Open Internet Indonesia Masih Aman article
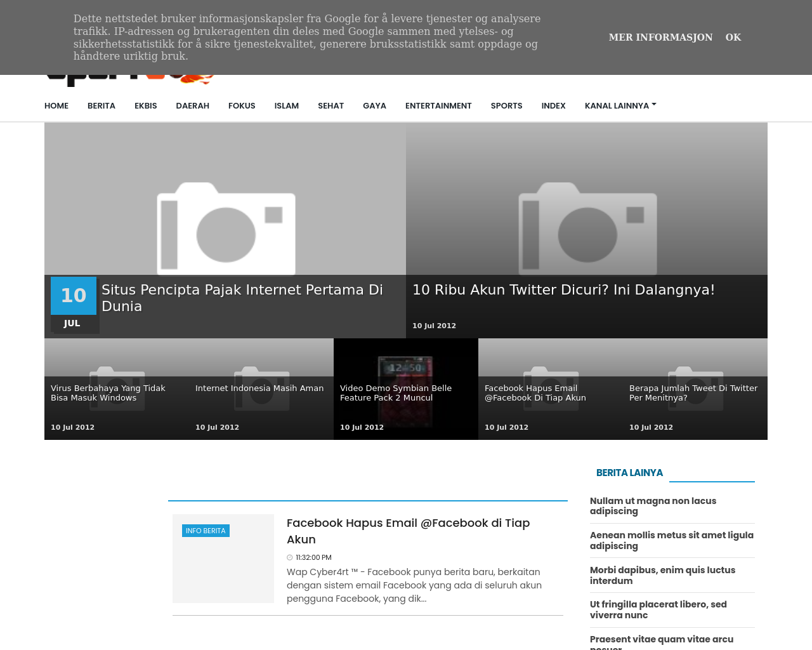812x650 pixels. pyautogui.click(x=259, y=388)
